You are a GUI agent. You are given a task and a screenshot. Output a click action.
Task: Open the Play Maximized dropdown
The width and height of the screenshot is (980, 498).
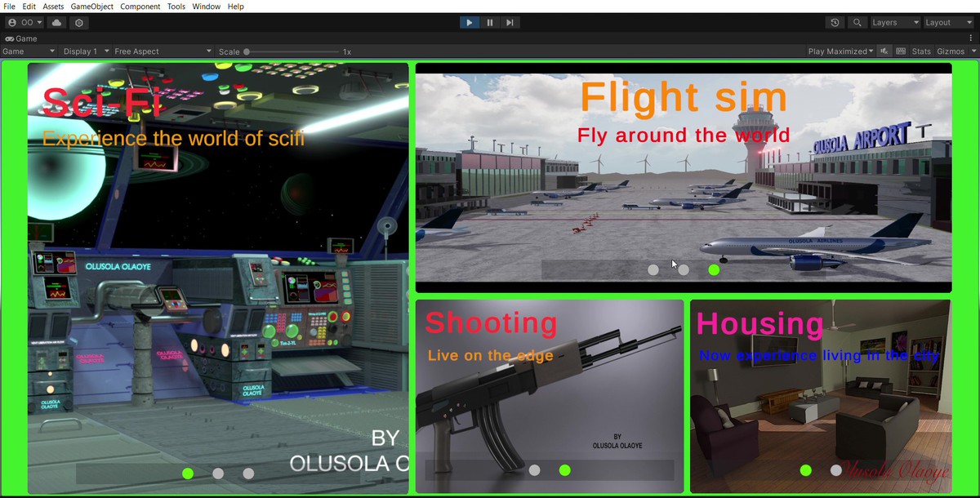click(x=840, y=51)
